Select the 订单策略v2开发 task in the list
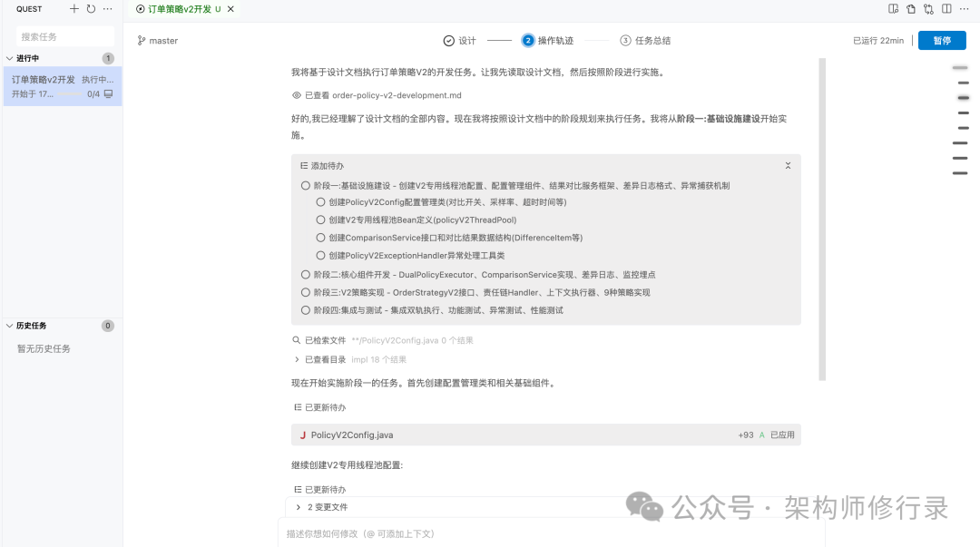The width and height of the screenshot is (980, 547). pos(63,86)
